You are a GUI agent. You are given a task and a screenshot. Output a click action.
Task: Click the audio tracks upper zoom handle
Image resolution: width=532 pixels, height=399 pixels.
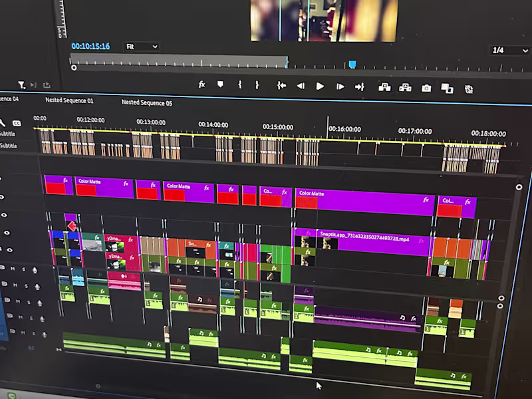(x=501, y=298)
